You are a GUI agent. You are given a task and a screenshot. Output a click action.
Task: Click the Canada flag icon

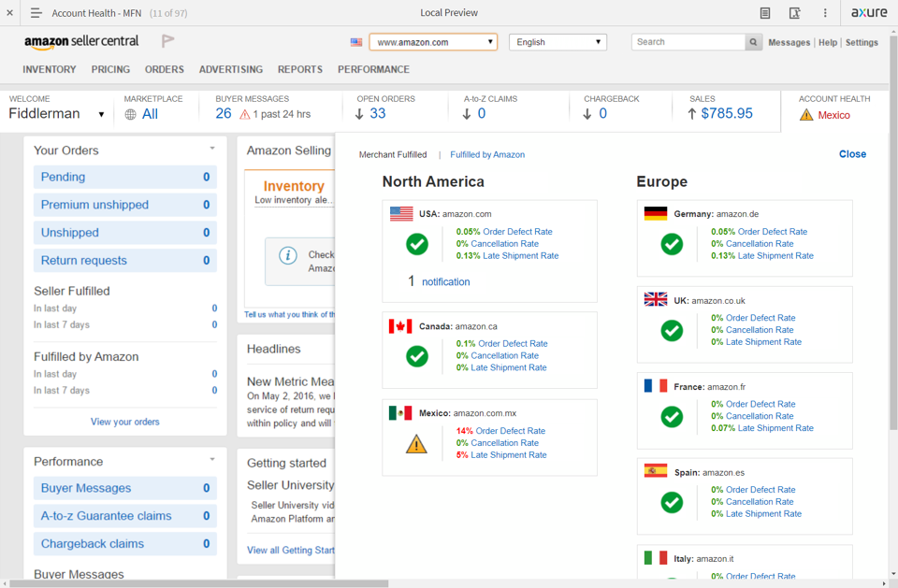400,326
